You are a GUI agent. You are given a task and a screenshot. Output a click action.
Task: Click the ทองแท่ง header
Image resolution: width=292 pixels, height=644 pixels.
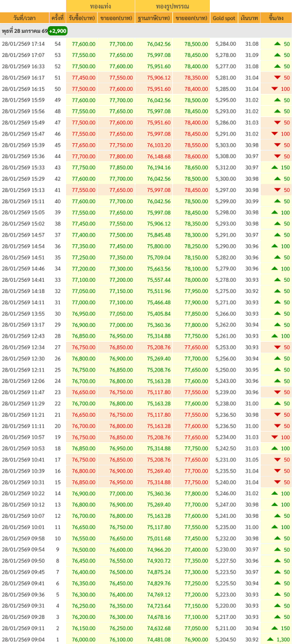tap(100, 6)
